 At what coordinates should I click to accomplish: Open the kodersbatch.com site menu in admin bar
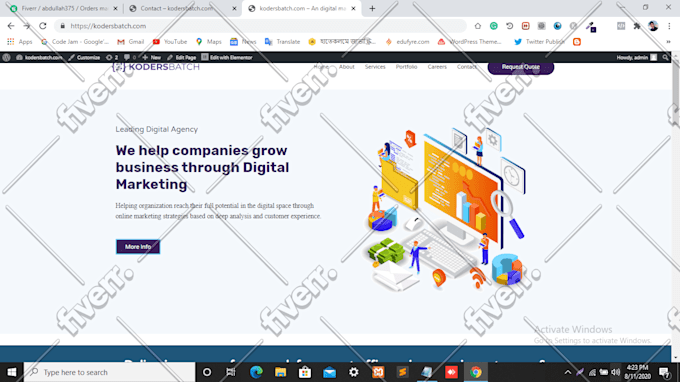click(x=39, y=57)
